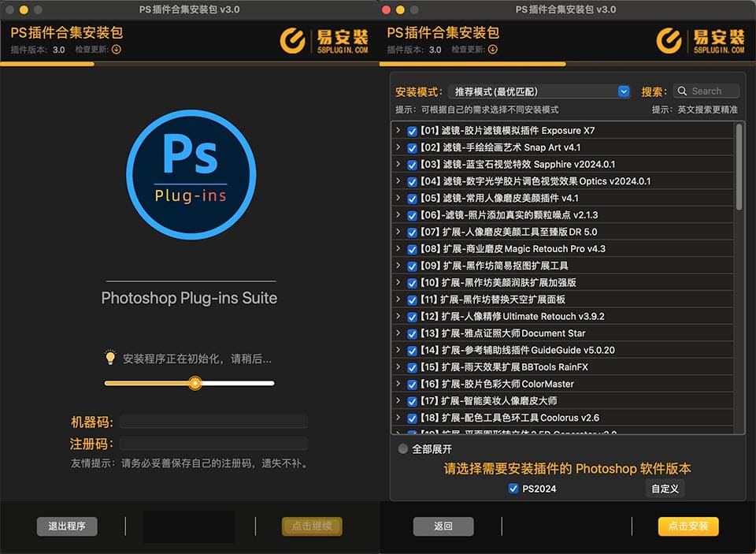Uncheck the [13] Document Star checkbox

click(412, 334)
